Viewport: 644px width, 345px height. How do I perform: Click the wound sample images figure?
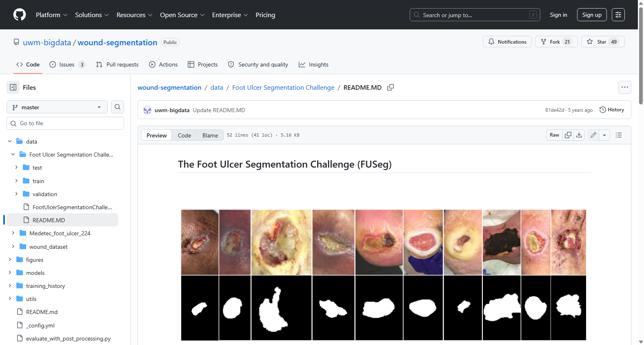[384, 275]
